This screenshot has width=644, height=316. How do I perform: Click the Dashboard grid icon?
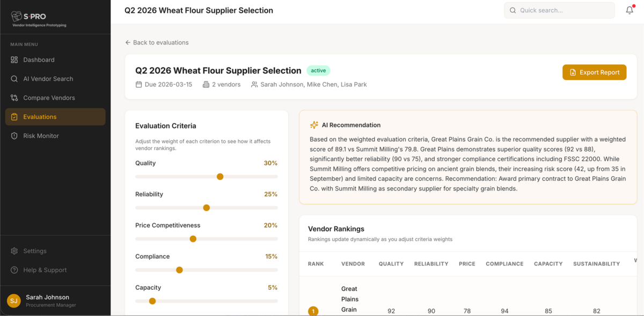click(14, 60)
